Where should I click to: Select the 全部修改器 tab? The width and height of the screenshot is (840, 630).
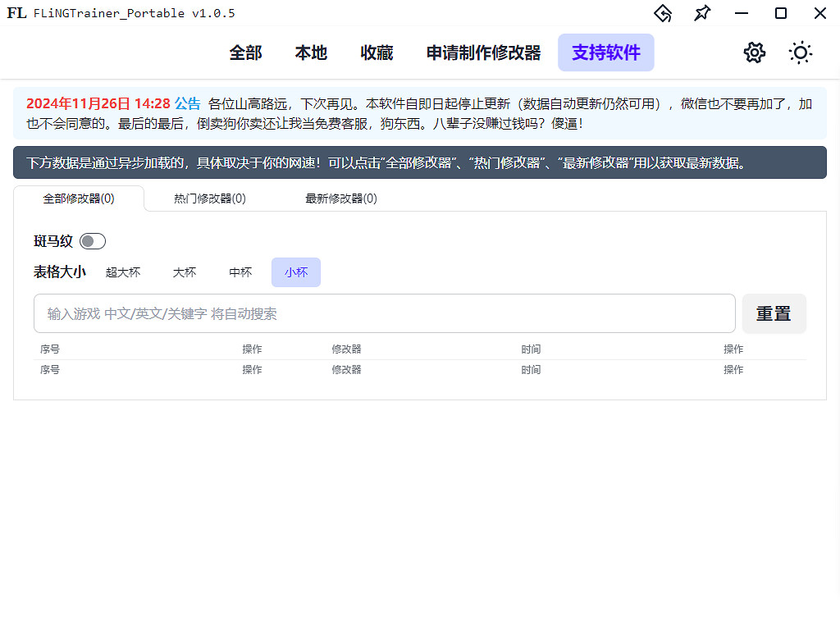[x=79, y=198]
